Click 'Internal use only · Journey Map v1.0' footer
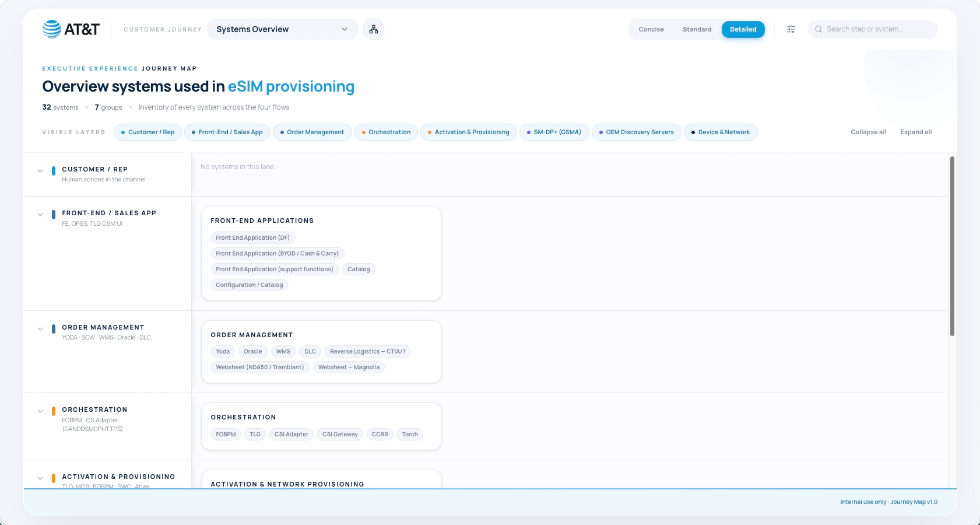 [889, 502]
